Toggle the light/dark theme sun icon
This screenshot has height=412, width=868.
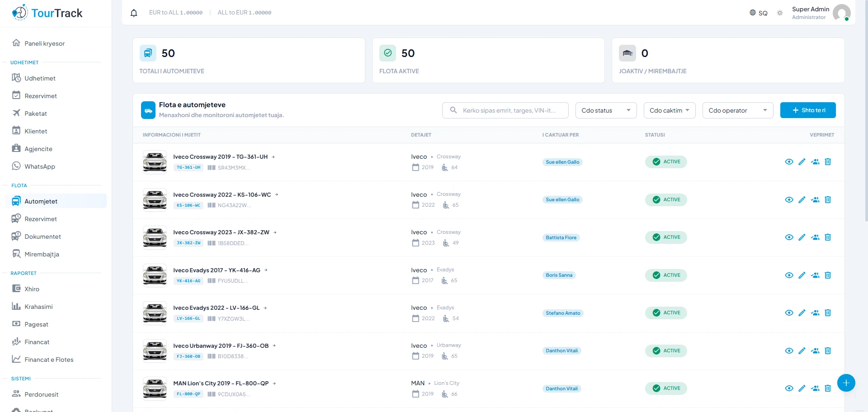click(x=780, y=13)
